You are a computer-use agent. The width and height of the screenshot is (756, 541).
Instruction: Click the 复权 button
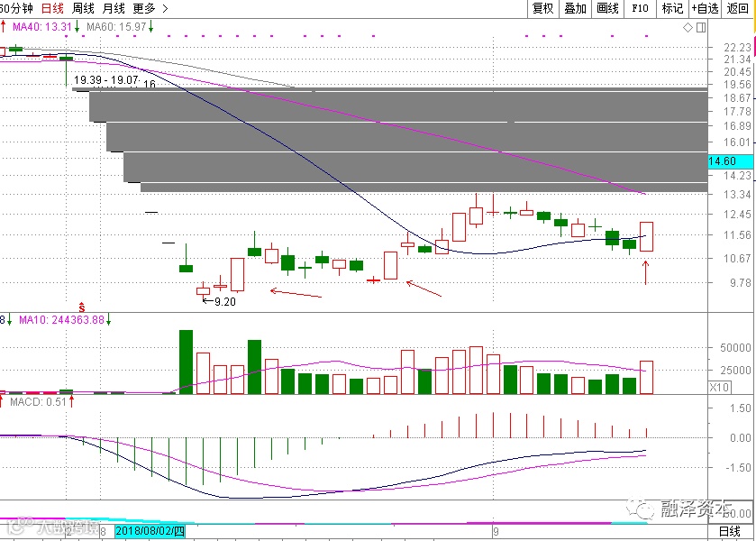coord(542,9)
